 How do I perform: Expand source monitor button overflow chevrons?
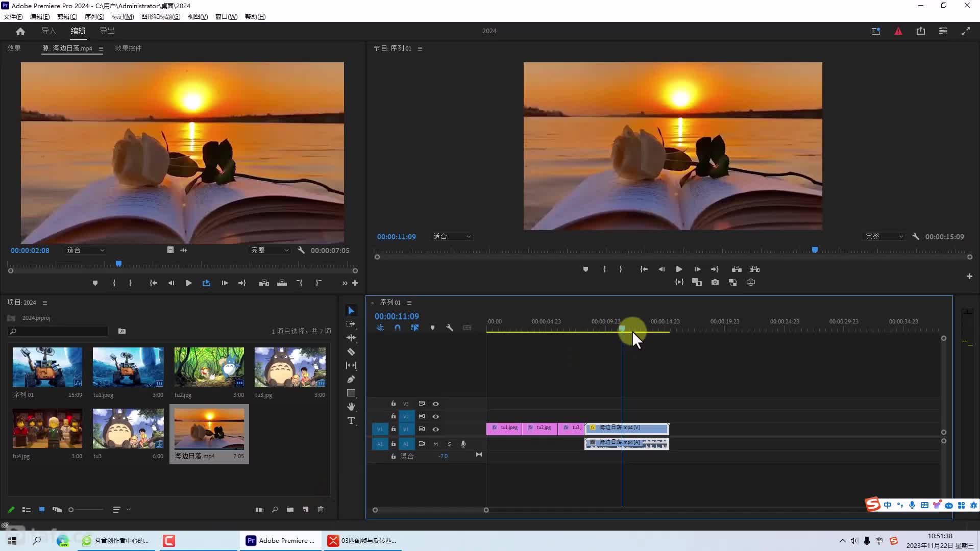click(345, 283)
